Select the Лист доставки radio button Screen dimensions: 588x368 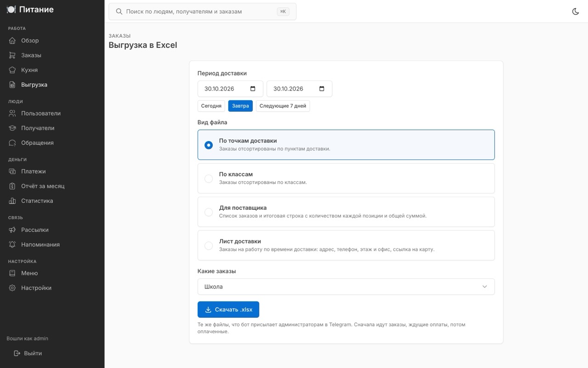[x=209, y=246]
